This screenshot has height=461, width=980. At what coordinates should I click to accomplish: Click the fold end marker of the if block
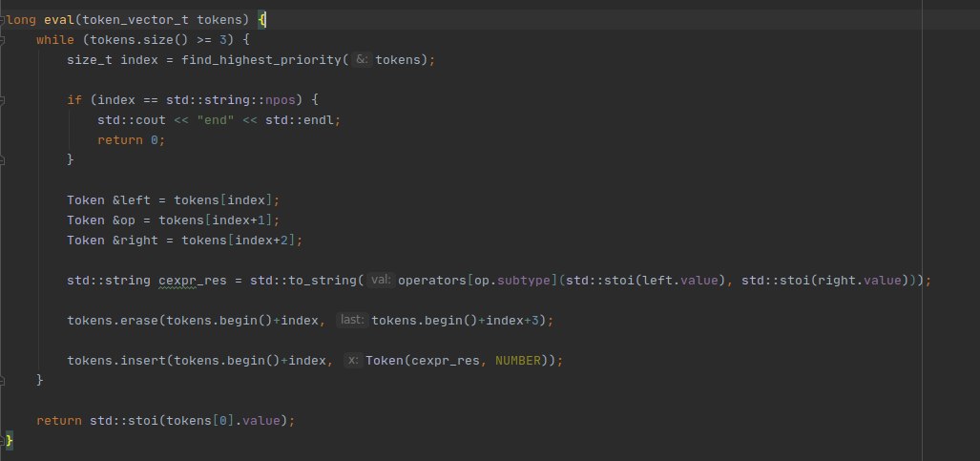tap(3, 160)
